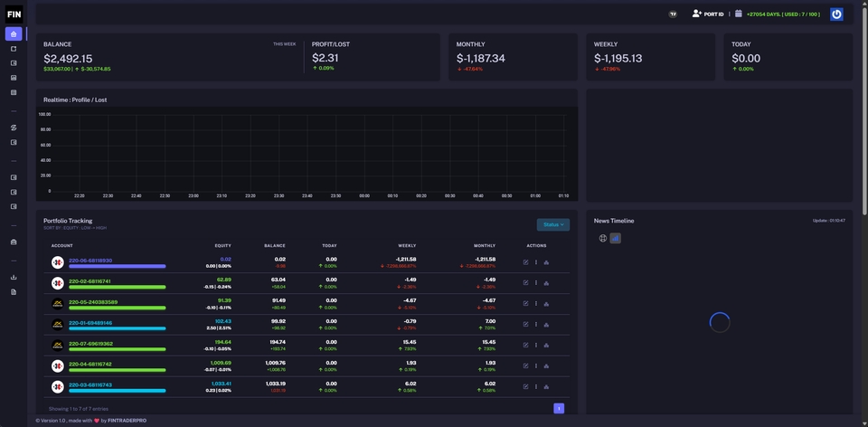Go to pagination page 1 button
Image resolution: width=868 pixels, height=427 pixels.
pos(559,409)
